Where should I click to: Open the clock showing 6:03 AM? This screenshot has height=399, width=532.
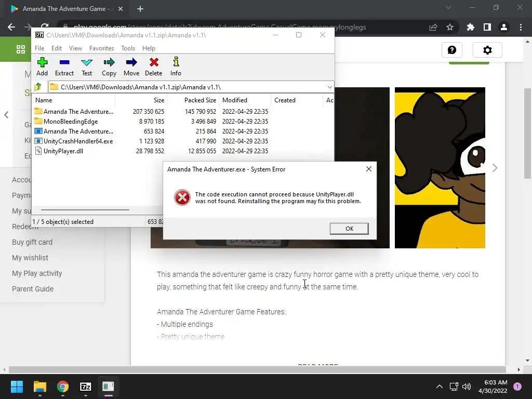coord(493,387)
